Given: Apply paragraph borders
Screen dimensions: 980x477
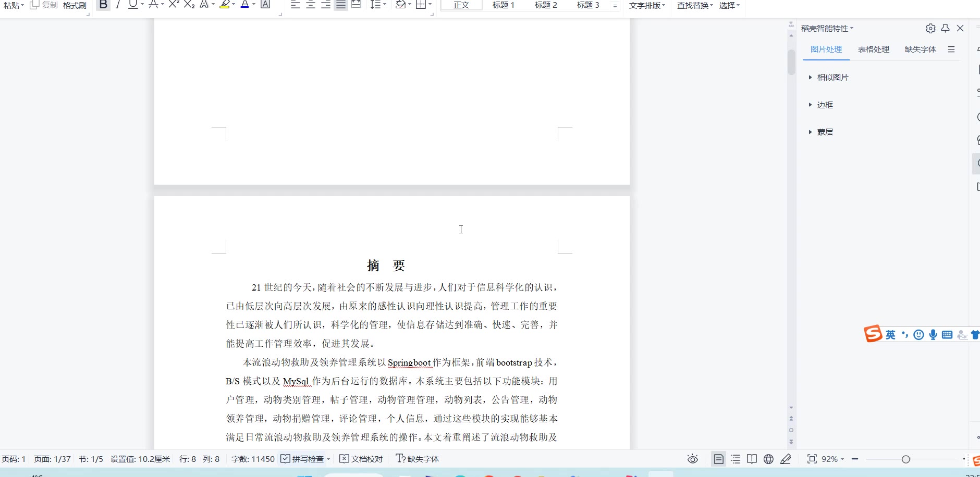Looking at the screenshot, I should point(421,5).
